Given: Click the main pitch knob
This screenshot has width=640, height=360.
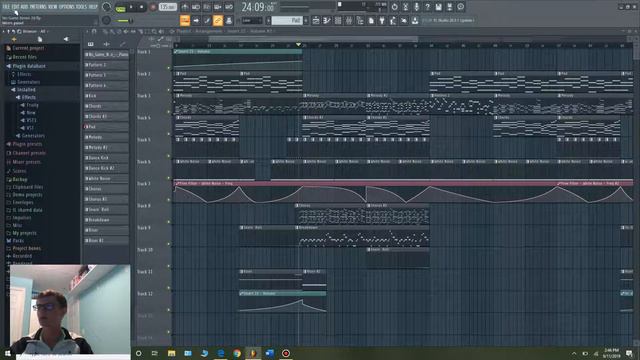Looking at the screenshot, I should click(x=106, y=20).
